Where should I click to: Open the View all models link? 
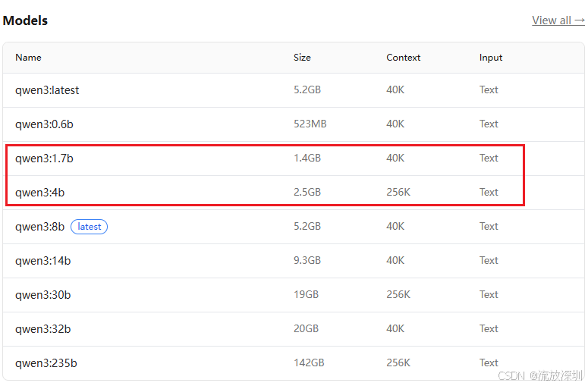coord(558,20)
